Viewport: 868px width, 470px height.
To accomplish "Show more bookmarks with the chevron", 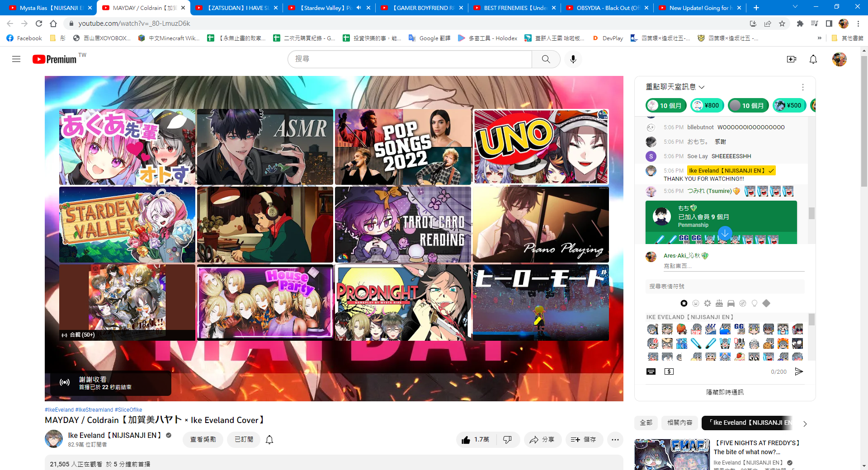I will tap(819, 38).
